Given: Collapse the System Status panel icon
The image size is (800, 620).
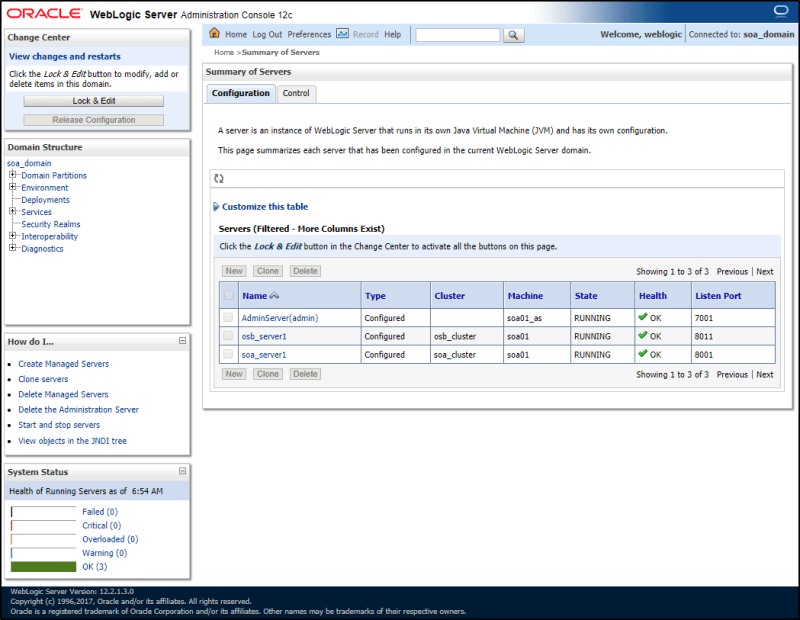Looking at the screenshot, I should pos(182,472).
